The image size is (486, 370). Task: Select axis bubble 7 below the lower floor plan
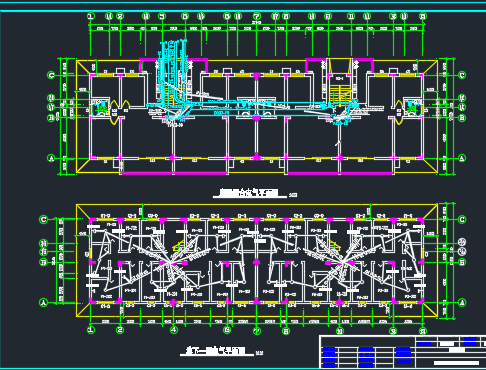click(256, 331)
